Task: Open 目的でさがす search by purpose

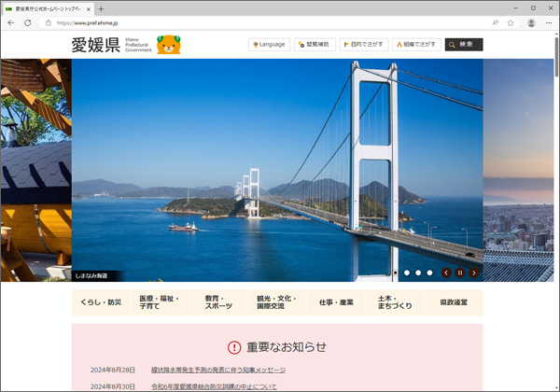Action: 364,45
